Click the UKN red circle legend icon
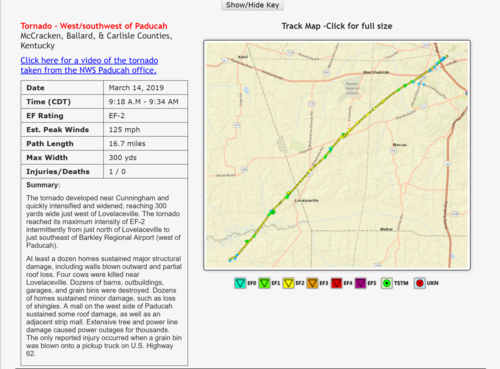The image size is (500, 369). point(420,283)
